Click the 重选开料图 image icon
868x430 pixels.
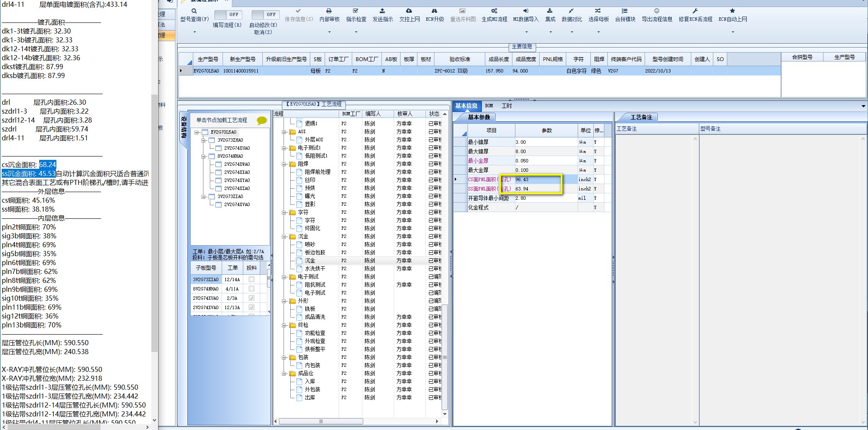(x=462, y=11)
